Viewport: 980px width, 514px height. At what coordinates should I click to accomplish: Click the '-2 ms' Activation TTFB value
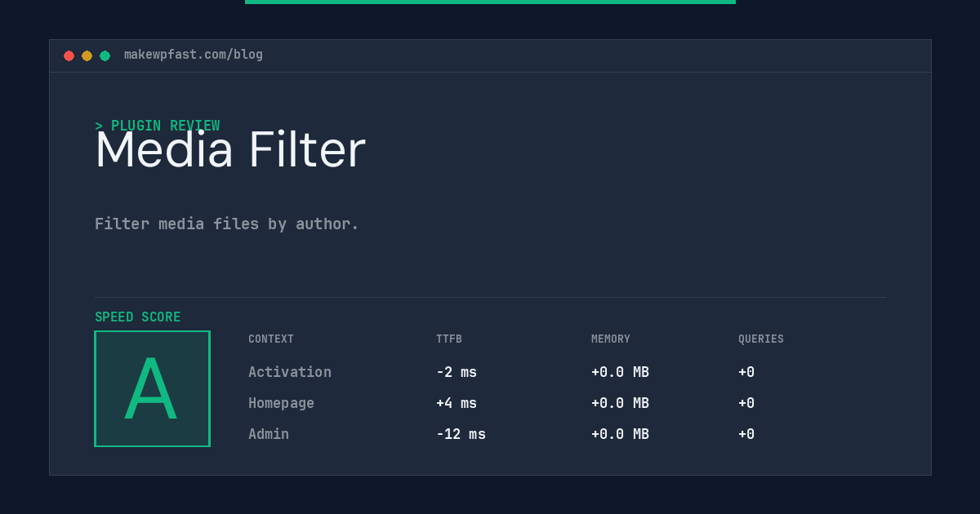tap(457, 372)
